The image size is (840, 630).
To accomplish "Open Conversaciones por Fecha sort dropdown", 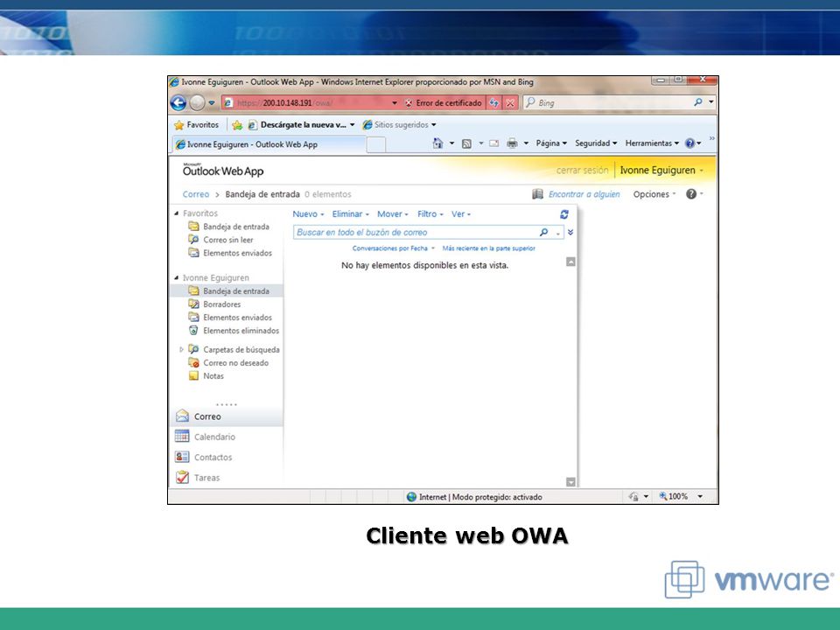I will coord(393,248).
